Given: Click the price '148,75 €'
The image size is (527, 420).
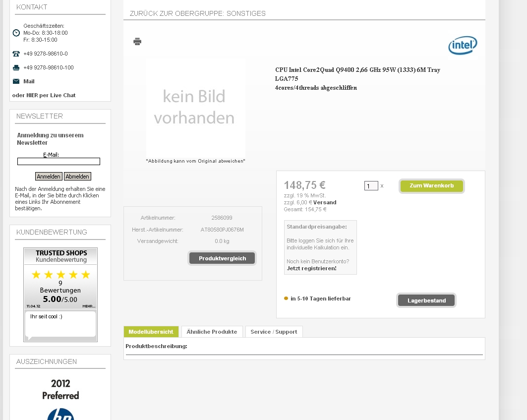Looking at the screenshot, I should (x=304, y=185).
